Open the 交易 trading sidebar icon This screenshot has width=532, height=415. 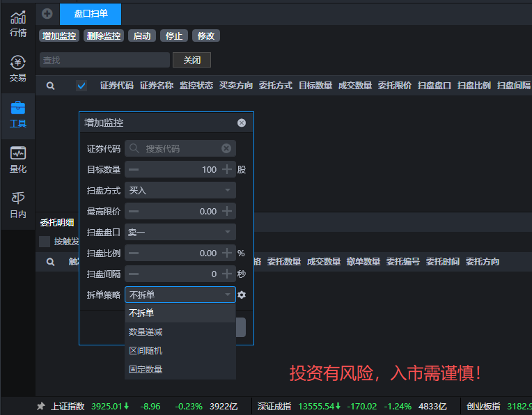click(x=18, y=68)
